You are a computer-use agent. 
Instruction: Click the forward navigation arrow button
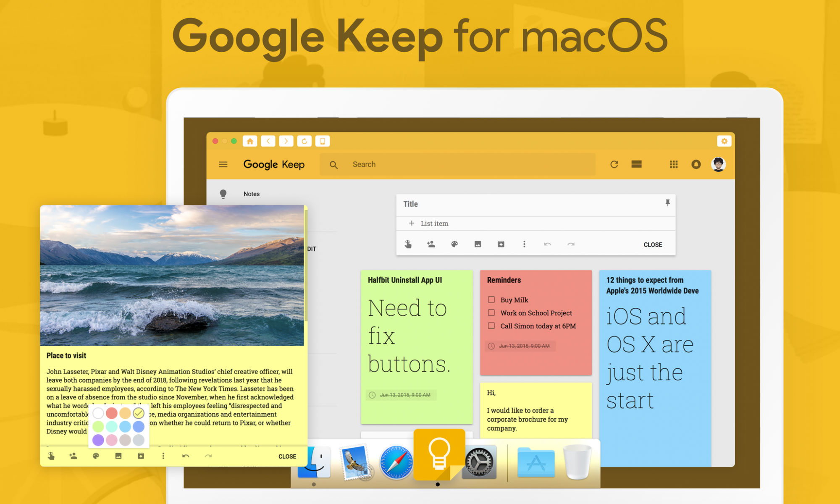coord(286,141)
